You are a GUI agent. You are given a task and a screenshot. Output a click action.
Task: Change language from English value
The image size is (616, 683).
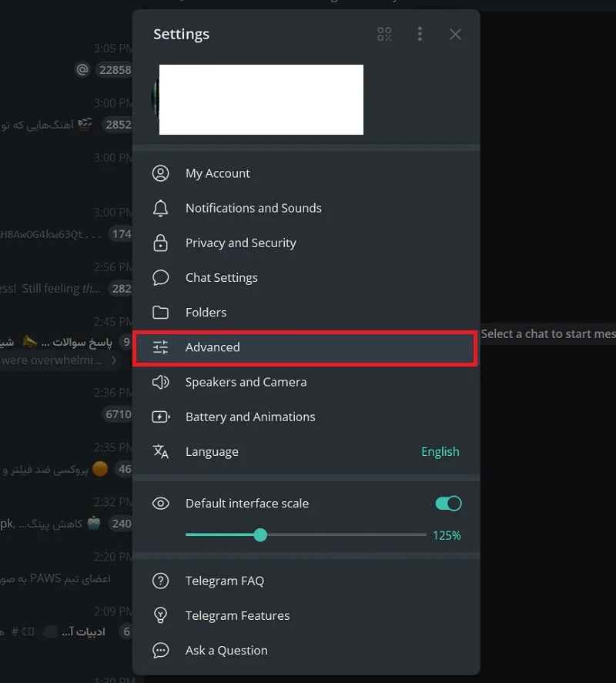pyautogui.click(x=440, y=452)
